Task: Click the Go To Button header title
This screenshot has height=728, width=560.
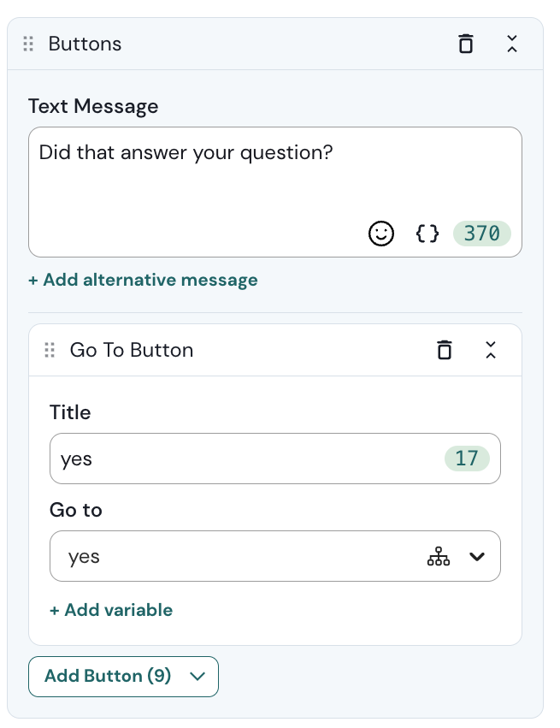Action: [x=132, y=350]
